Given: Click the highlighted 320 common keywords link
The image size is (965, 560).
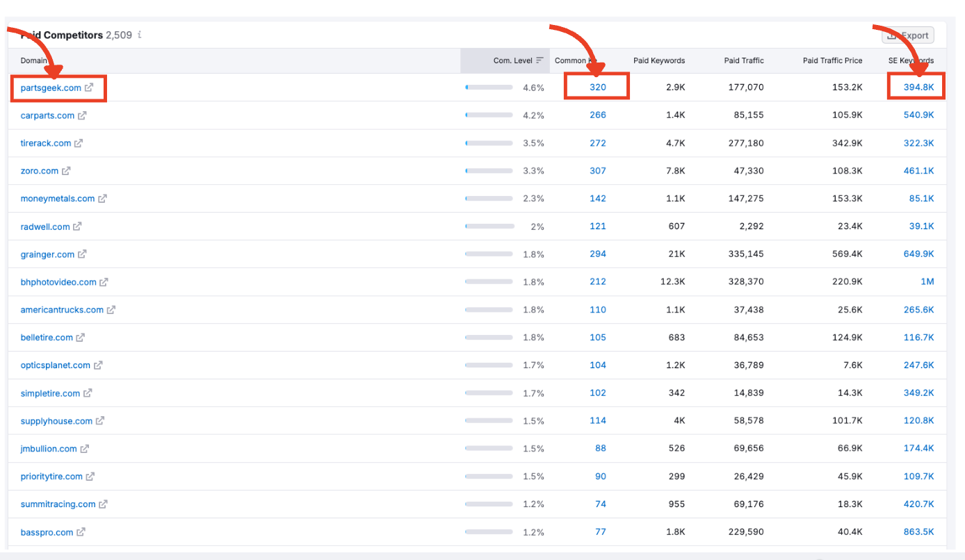Looking at the screenshot, I should tap(597, 88).
